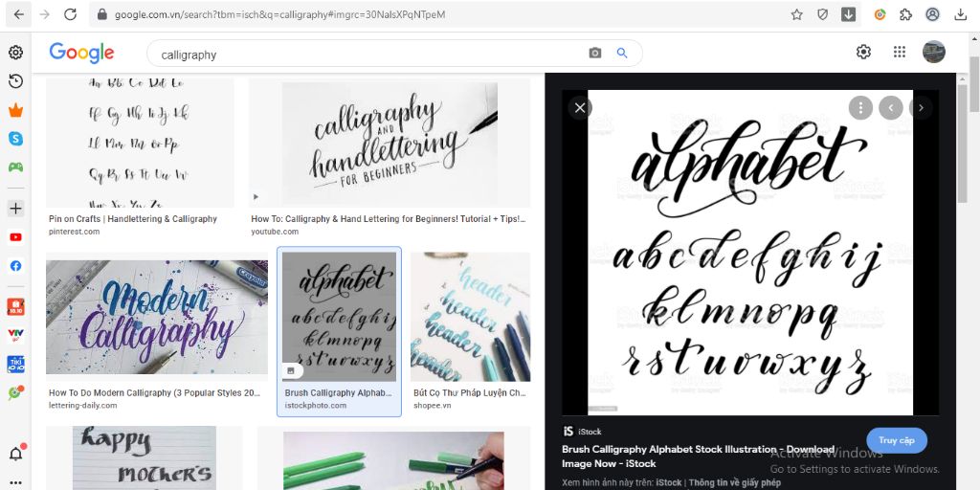Screen dimensions: 980x490
Task: Click the Google logo
Action: 82,54
